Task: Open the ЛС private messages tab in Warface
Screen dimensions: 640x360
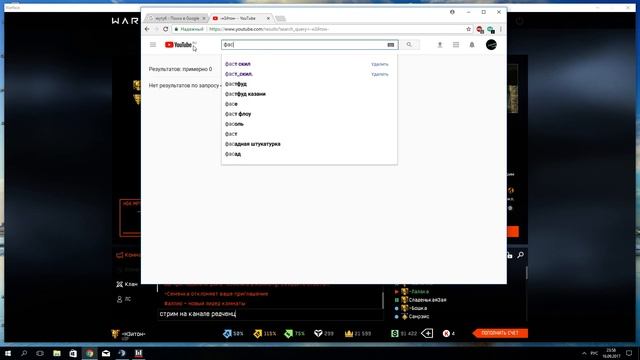Action: [x=124, y=299]
